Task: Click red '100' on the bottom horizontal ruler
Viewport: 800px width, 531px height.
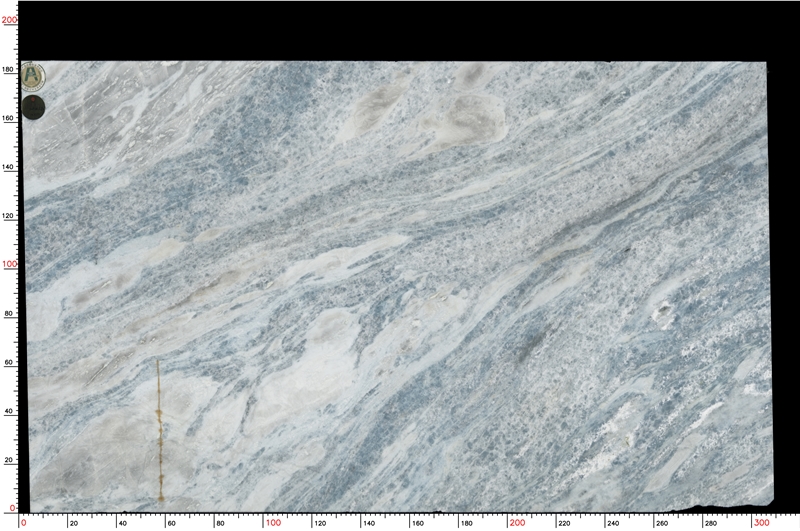Action: tap(273, 523)
